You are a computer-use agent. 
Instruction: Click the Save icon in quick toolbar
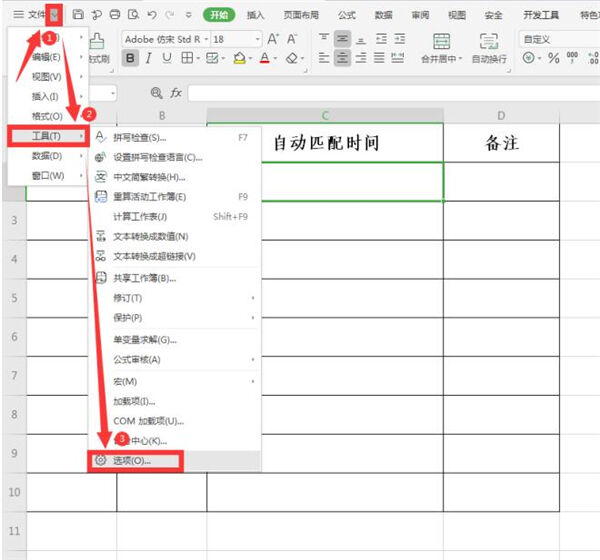coord(78,15)
